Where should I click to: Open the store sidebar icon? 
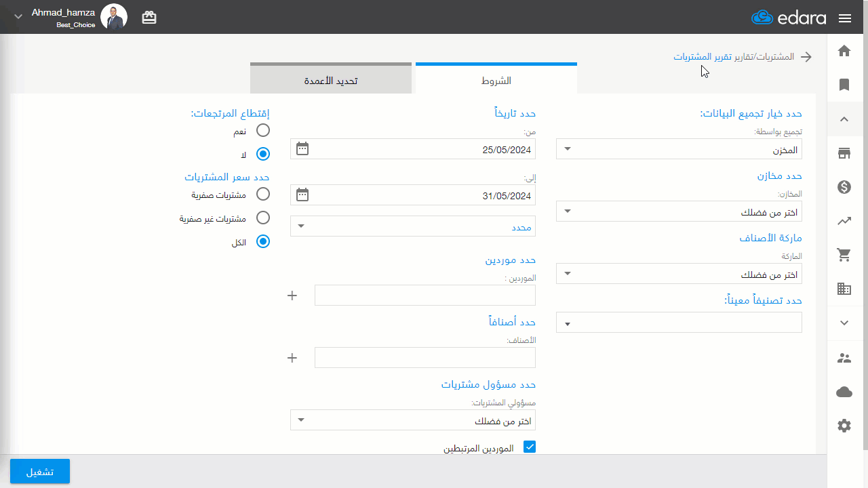coord(844,153)
